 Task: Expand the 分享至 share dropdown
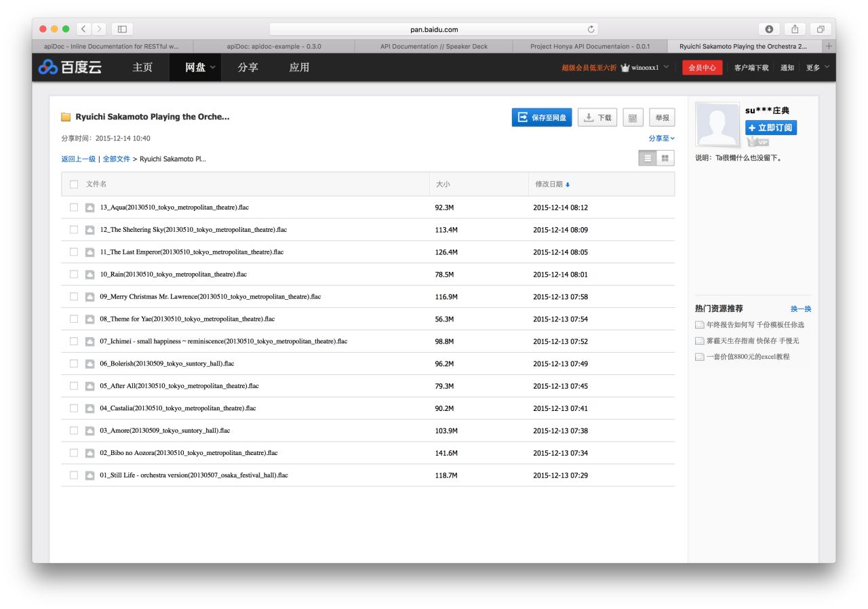[x=662, y=138]
